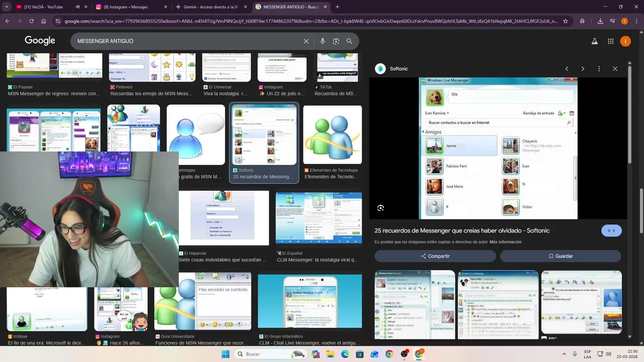The width and height of the screenshot is (644, 362).
Task: Search inside image with Lens icon
Action: 381,208
